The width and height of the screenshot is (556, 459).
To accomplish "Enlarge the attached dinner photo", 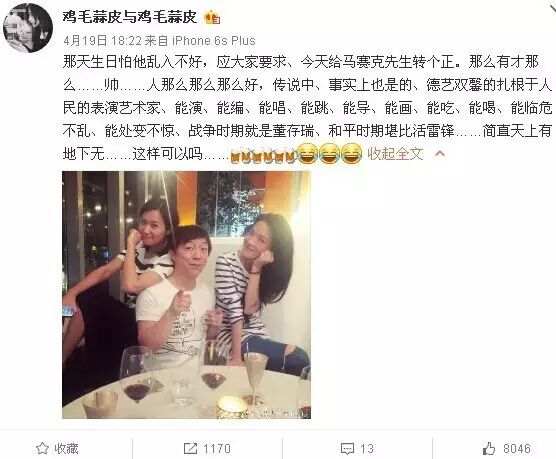I will pos(187,295).
